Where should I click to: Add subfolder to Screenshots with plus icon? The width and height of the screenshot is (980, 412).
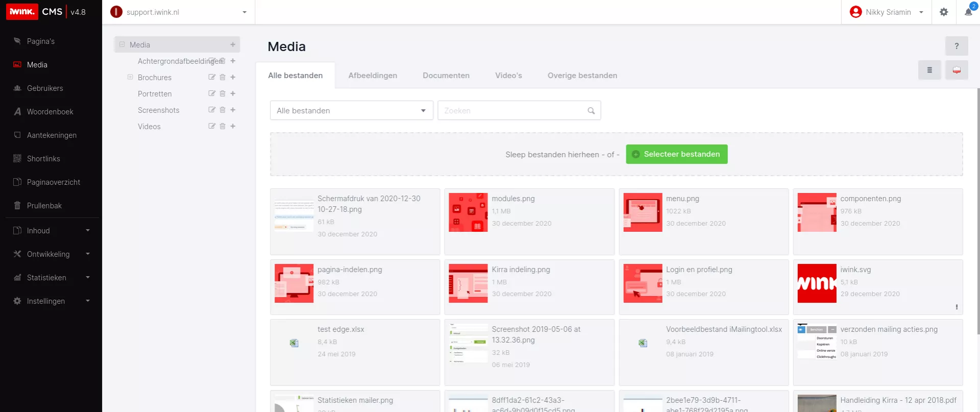(x=233, y=110)
